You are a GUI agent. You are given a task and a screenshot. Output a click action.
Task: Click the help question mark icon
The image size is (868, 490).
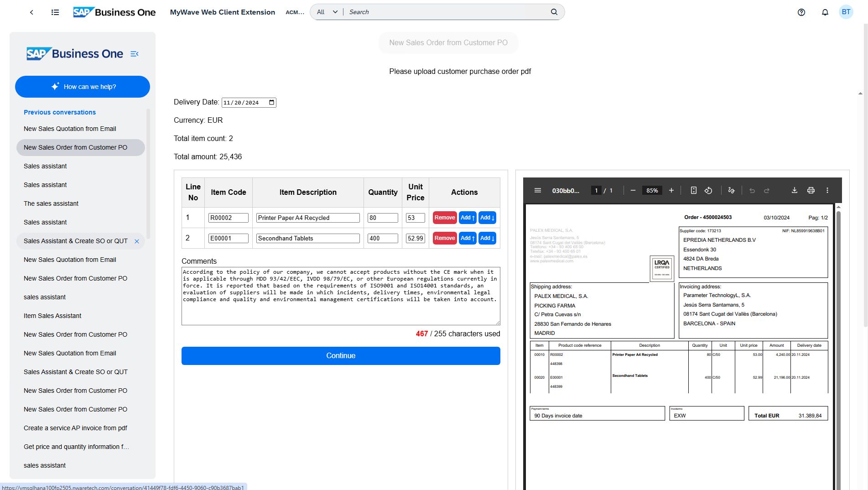pyautogui.click(x=801, y=12)
